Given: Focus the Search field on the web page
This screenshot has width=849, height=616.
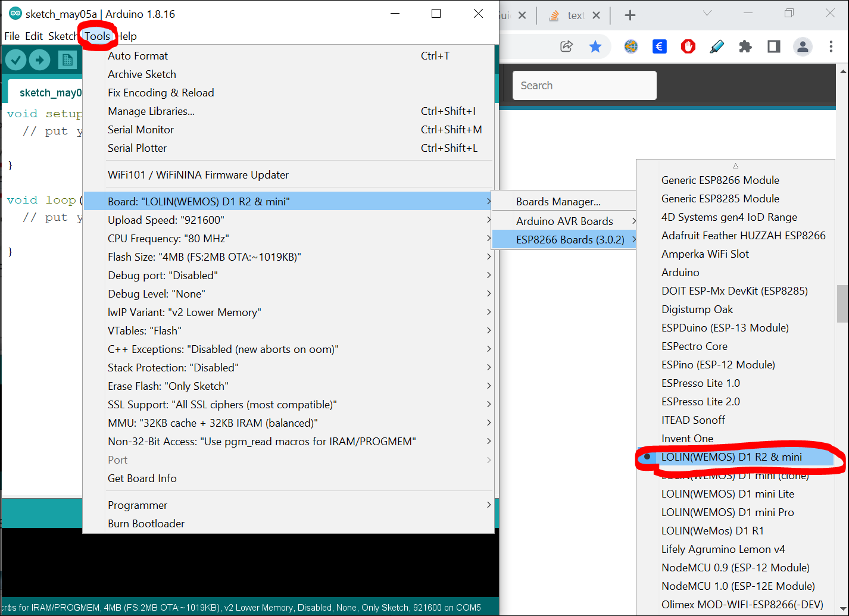Looking at the screenshot, I should coord(584,85).
